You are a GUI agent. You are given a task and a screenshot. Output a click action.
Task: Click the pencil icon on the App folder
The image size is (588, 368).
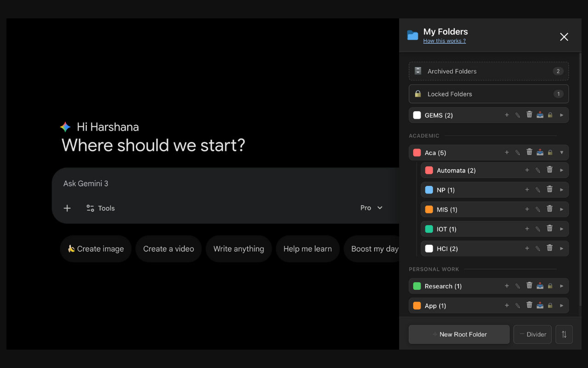pos(518,305)
